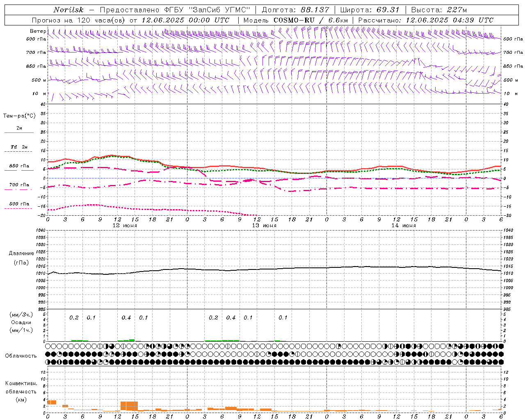Click the "40" label on the left temperature axis
Viewport: 525px width, 420px height.
click(43, 104)
